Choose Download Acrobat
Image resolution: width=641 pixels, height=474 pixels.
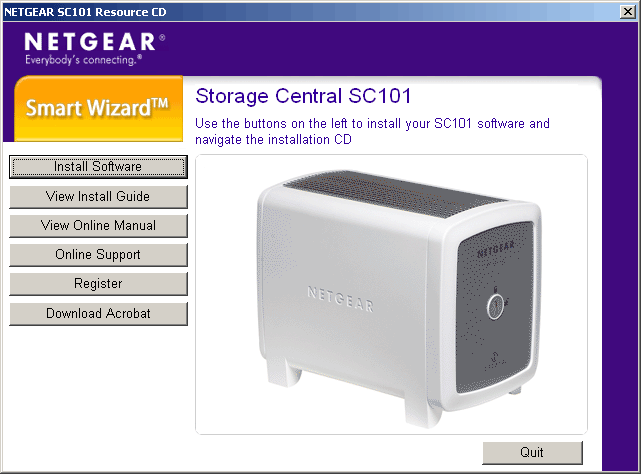98,313
